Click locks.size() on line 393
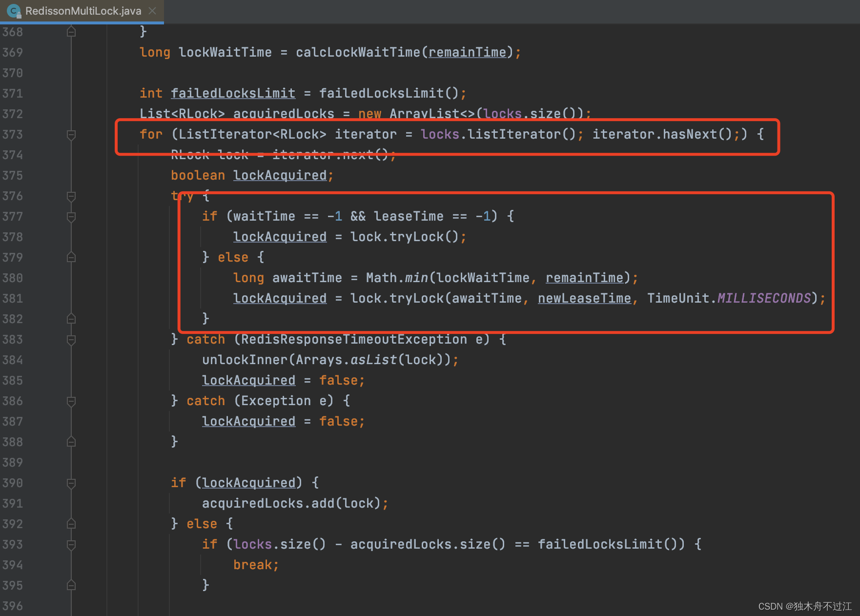Viewport: 860px width, 616px height. point(280,544)
